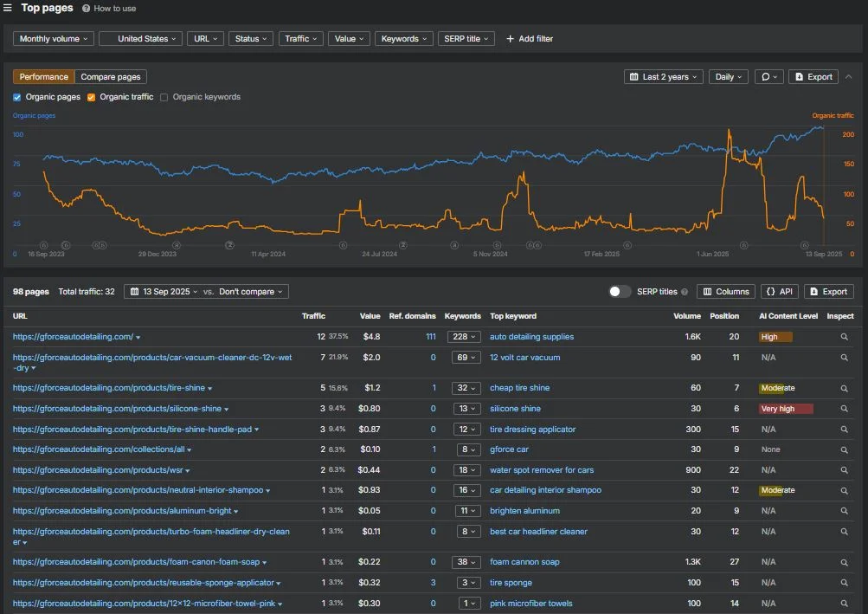Open the Traffic filter dropdown
Image resolution: width=868 pixels, height=614 pixels.
pos(300,39)
